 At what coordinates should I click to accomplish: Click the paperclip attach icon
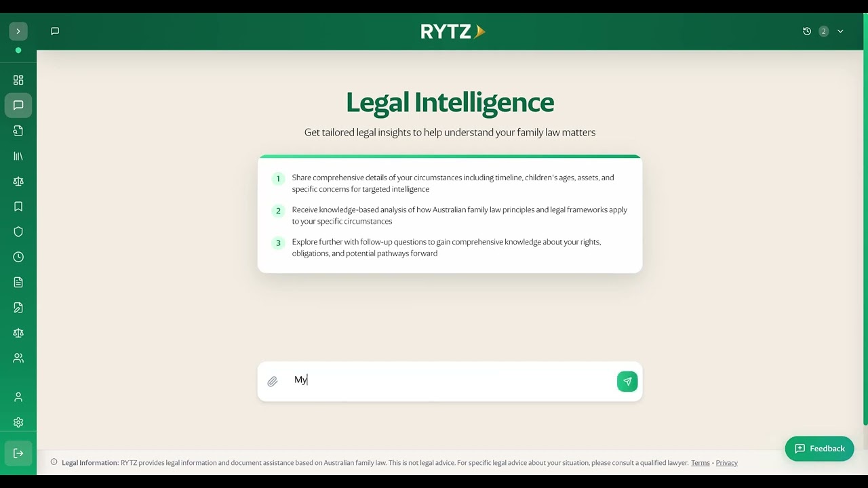coord(273,382)
